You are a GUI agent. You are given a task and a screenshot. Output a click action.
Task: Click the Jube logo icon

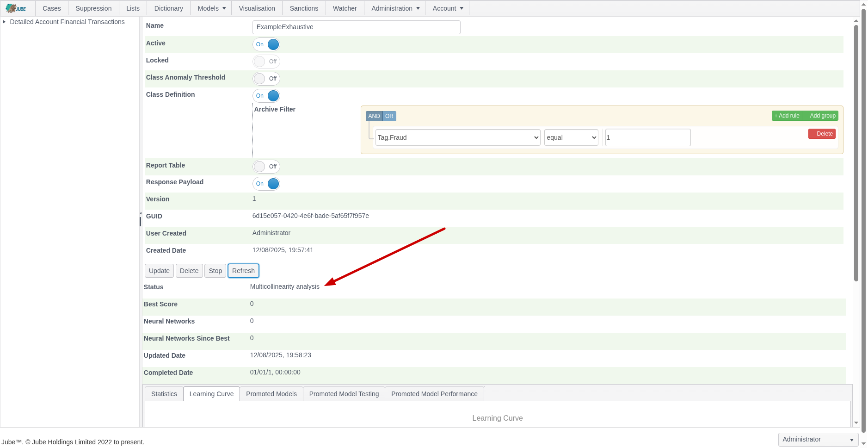(x=16, y=8)
